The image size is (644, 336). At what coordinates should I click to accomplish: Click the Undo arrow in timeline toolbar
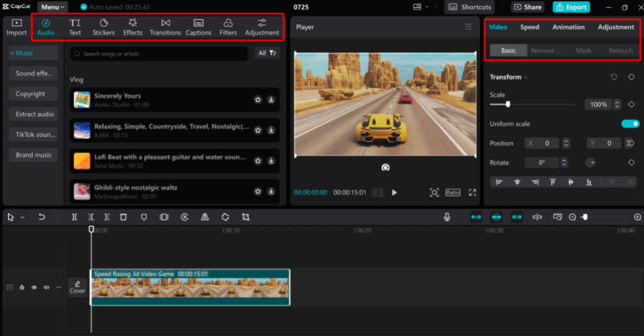42,217
